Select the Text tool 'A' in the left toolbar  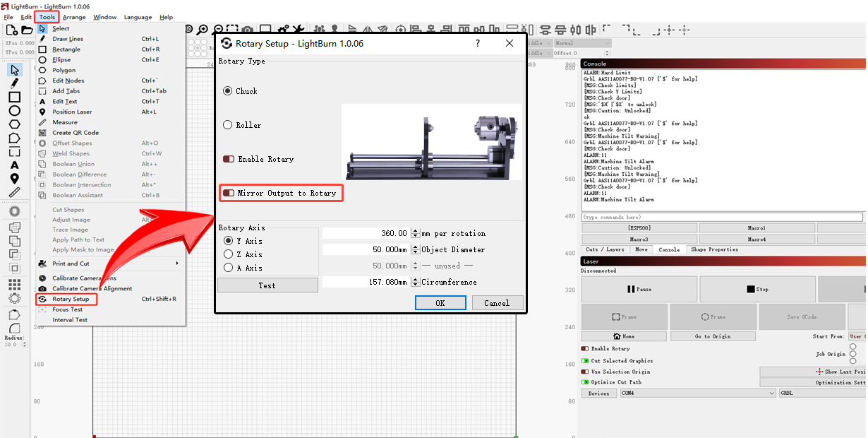(15, 165)
